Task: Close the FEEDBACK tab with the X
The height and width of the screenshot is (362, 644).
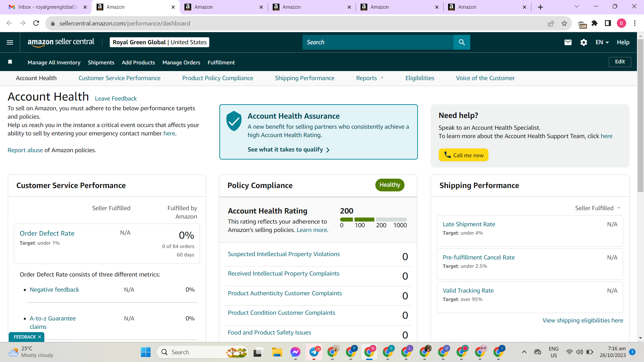Action: tap(40, 337)
